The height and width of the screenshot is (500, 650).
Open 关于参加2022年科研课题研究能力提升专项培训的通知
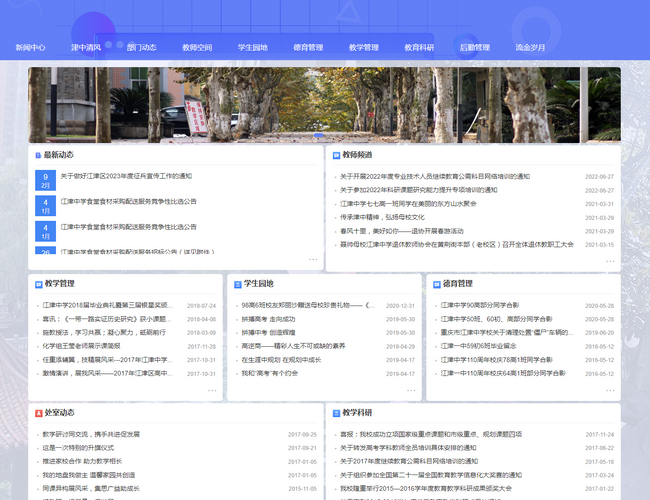(419, 190)
